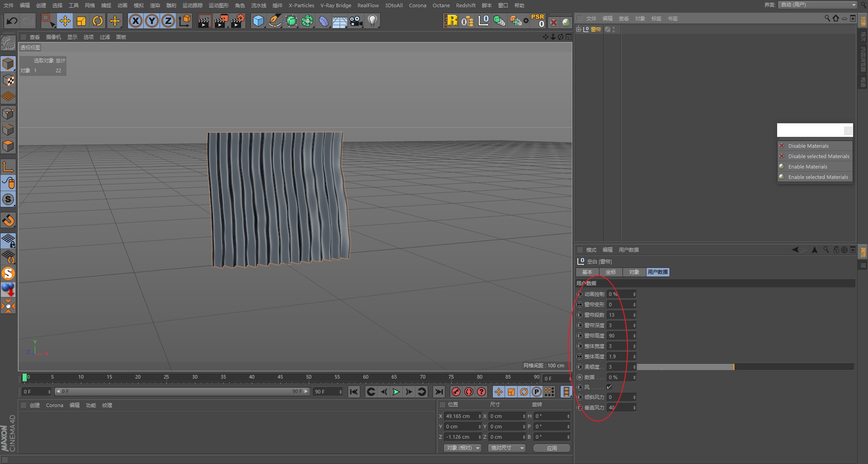Image resolution: width=868 pixels, height=464 pixels.
Task: Open the 对象 (相对) coordinate dropdown
Action: (462, 448)
